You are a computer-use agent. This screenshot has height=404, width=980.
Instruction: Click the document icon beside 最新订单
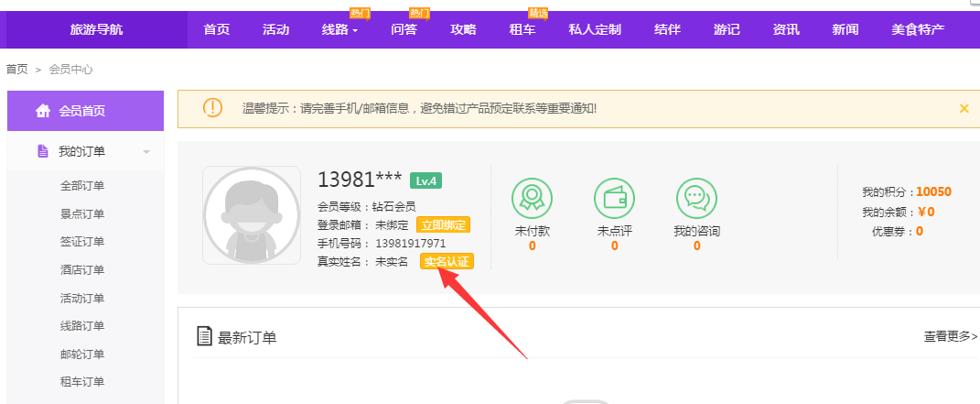[x=205, y=336]
